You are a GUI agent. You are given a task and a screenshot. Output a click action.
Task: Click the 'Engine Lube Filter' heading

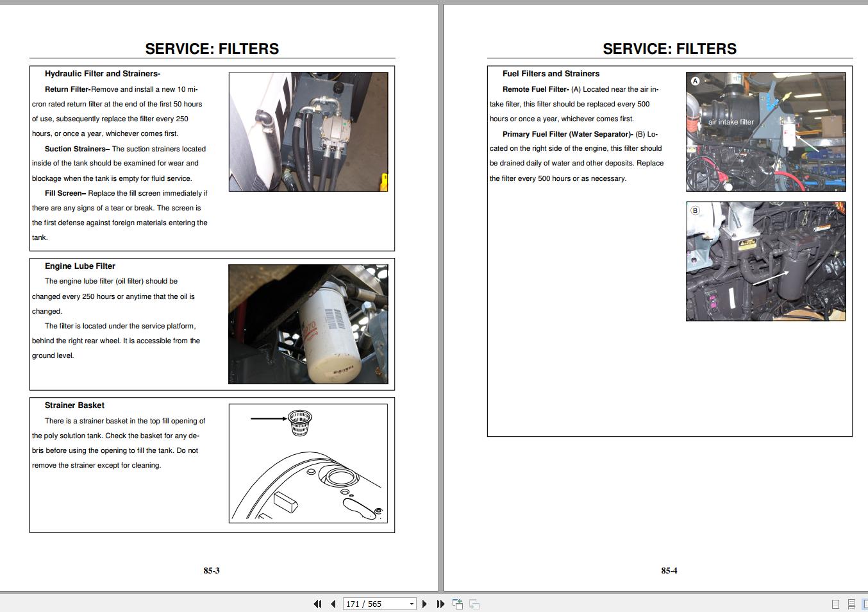pos(80,266)
